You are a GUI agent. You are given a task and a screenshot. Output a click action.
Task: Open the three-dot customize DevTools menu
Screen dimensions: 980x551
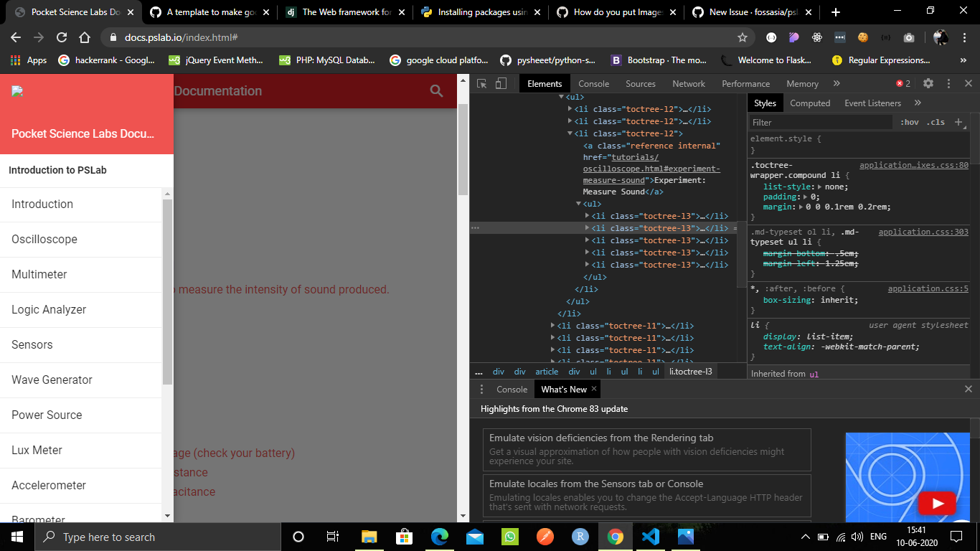coord(948,83)
